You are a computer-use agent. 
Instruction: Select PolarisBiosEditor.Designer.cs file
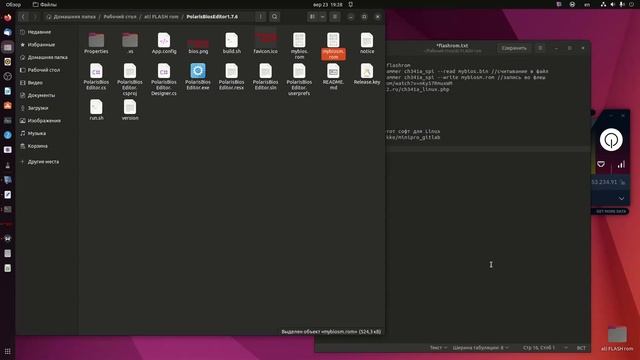(x=164, y=79)
